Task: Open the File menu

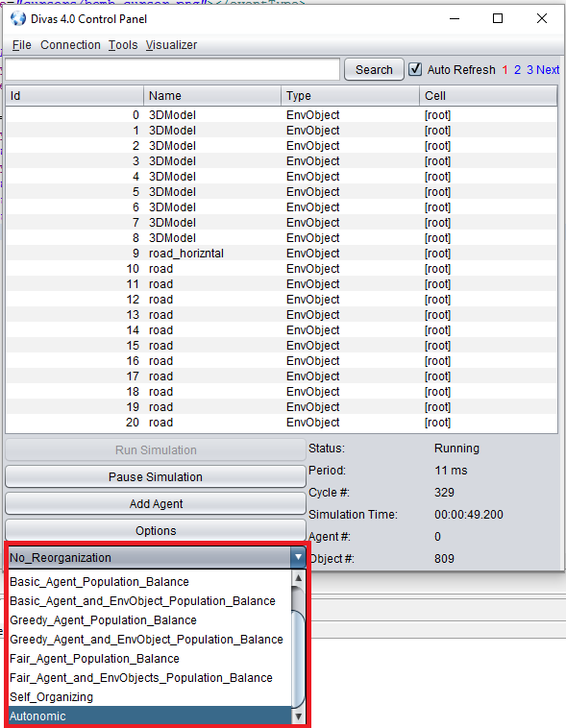Action: pos(22,45)
